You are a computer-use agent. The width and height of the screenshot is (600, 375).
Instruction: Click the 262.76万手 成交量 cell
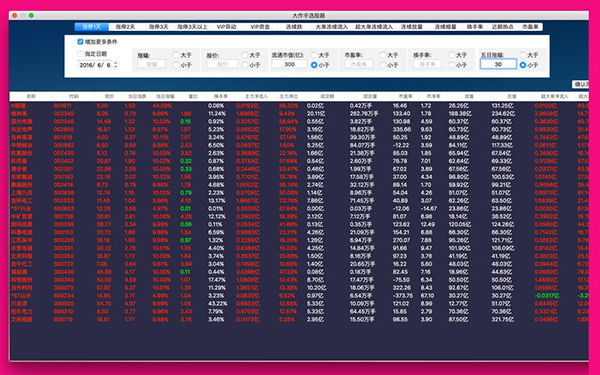pyautogui.click(x=364, y=114)
